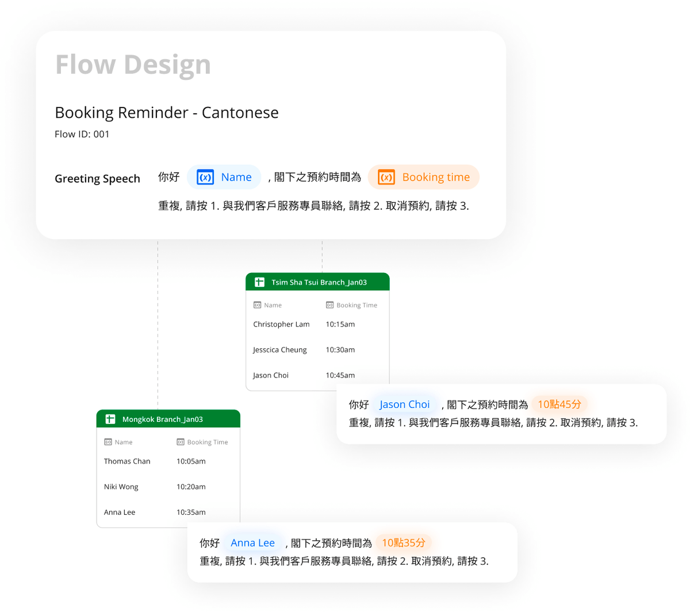Open the Mongkok Branch_Jan03 sheet header

(168, 419)
